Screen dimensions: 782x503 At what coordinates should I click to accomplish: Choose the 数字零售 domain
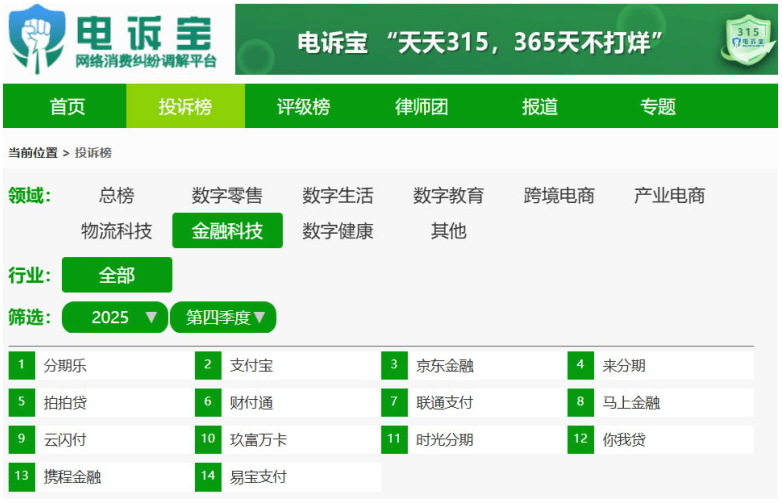pyautogui.click(x=227, y=195)
